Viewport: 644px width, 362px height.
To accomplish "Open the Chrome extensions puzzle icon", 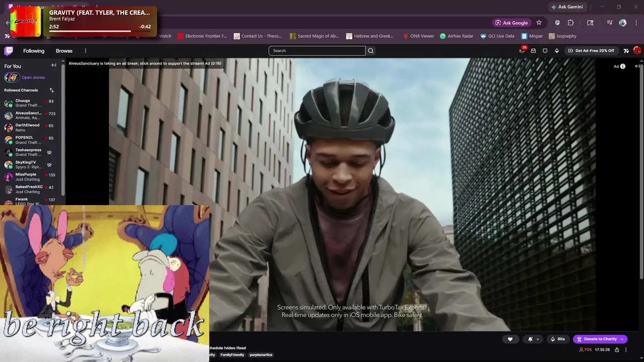I will 571,23.
